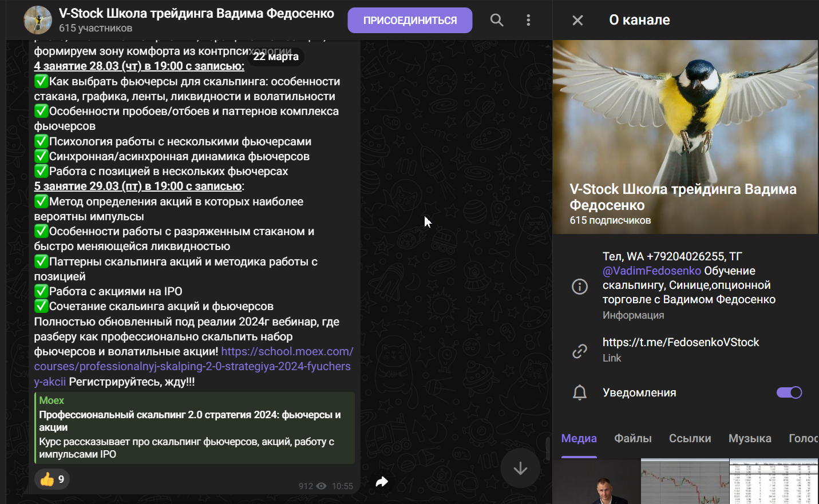Close the channel info panel
The width and height of the screenshot is (819, 504).
pos(577,21)
